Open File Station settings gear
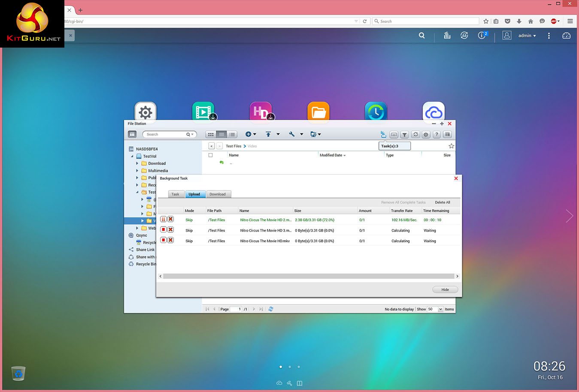Screen dimensions: 579x392 [426, 135]
